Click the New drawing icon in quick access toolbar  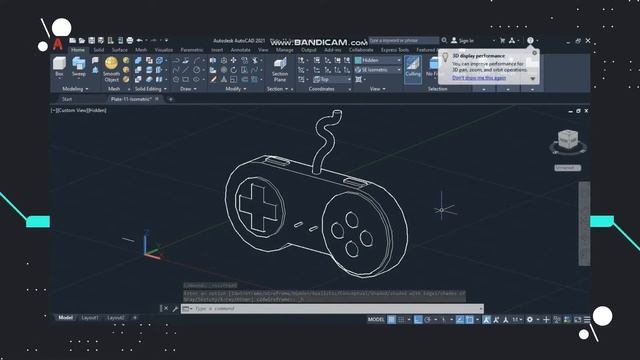73,40
